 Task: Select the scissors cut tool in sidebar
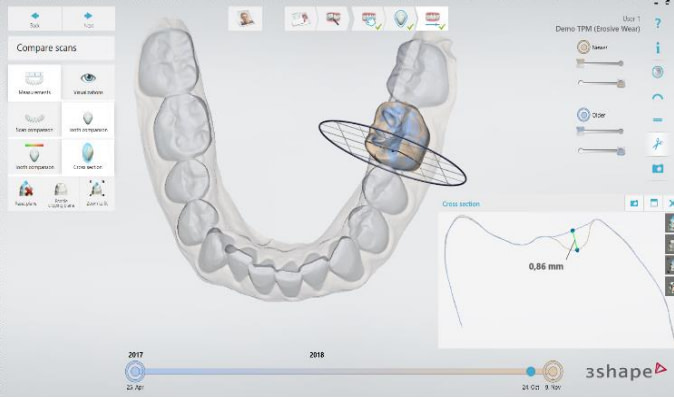point(658,144)
